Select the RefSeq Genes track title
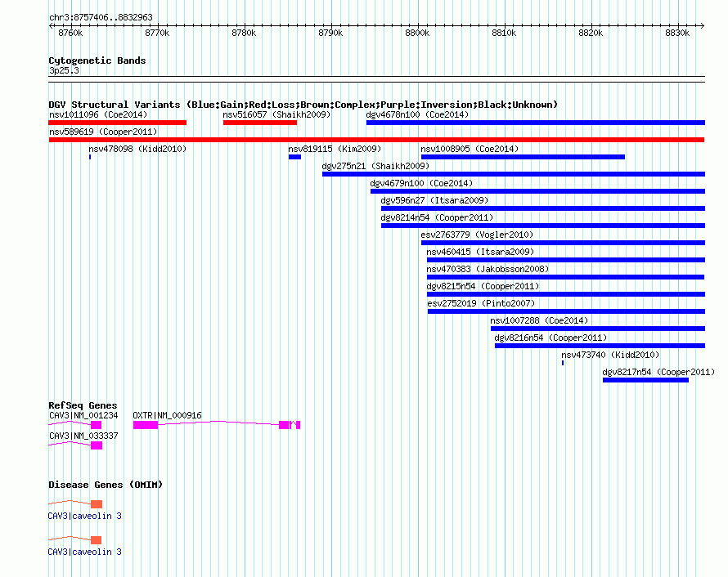728x577 pixels. pyautogui.click(x=83, y=405)
